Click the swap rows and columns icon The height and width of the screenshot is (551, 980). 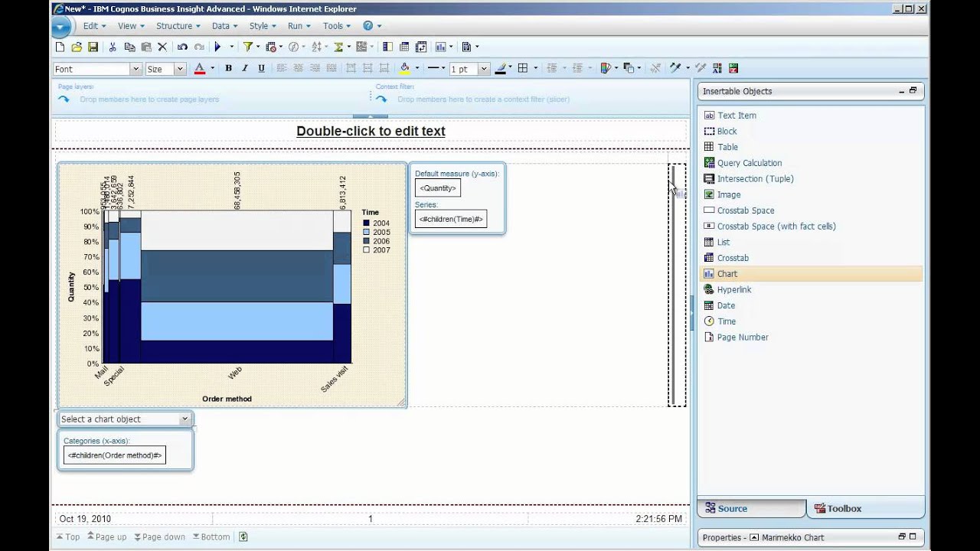(x=421, y=47)
